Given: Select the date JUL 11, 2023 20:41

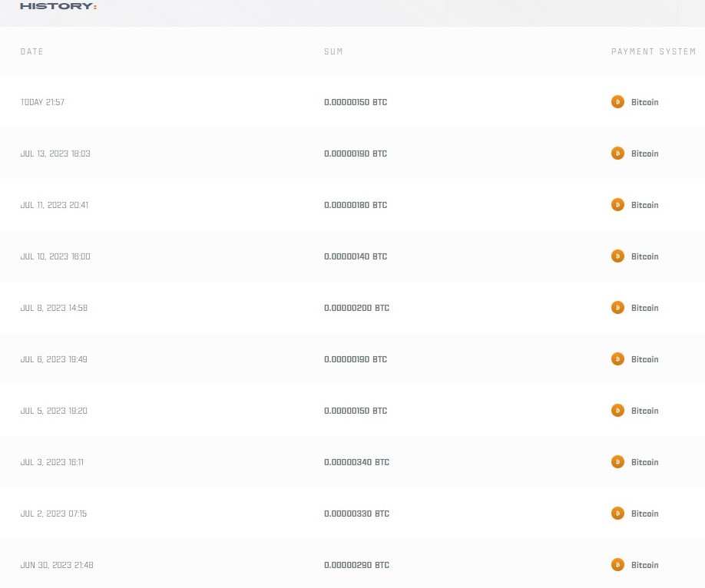Looking at the screenshot, I should pos(55,205).
